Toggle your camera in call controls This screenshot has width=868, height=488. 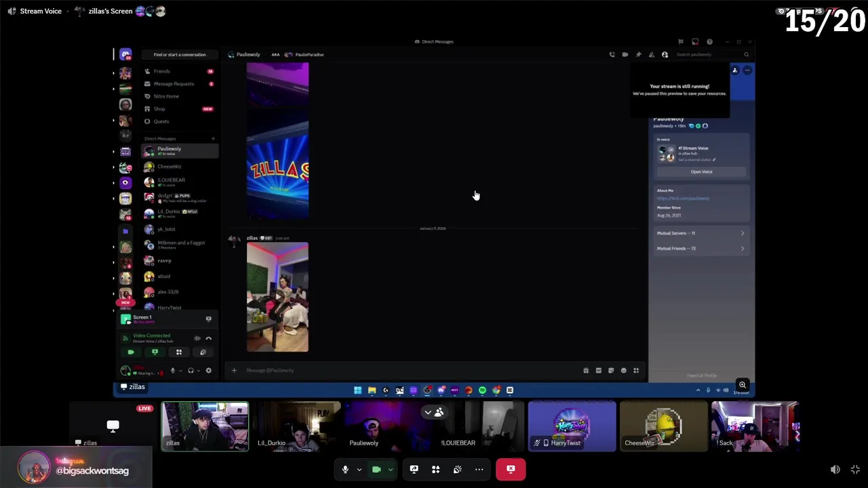point(376,469)
